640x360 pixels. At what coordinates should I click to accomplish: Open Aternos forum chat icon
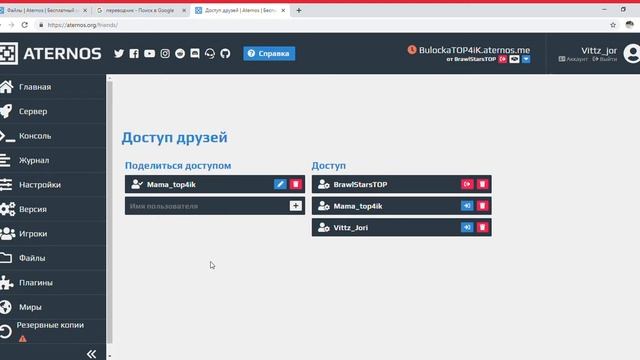tap(195, 53)
